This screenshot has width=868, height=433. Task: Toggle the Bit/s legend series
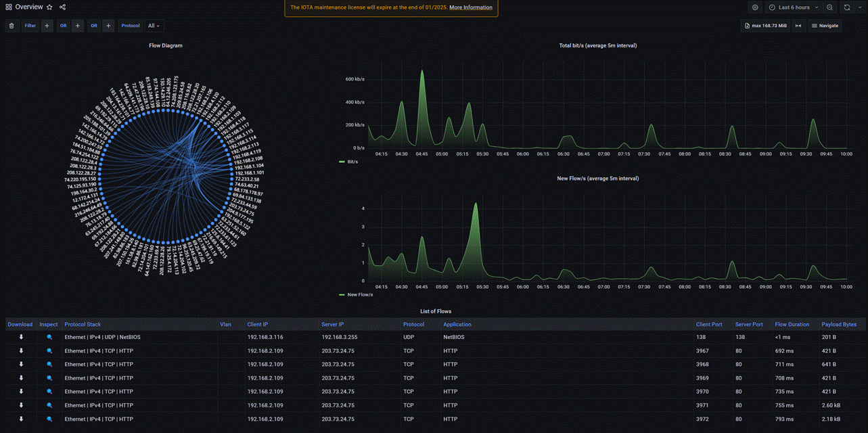click(x=348, y=162)
